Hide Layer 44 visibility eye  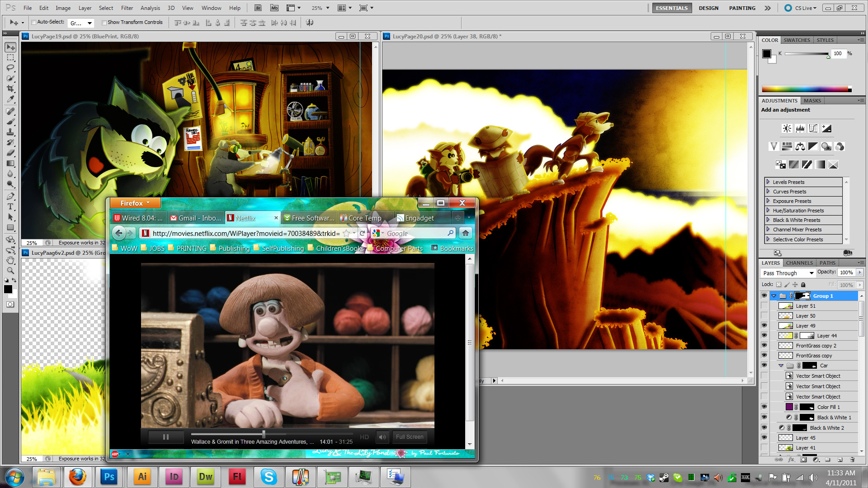(764, 335)
